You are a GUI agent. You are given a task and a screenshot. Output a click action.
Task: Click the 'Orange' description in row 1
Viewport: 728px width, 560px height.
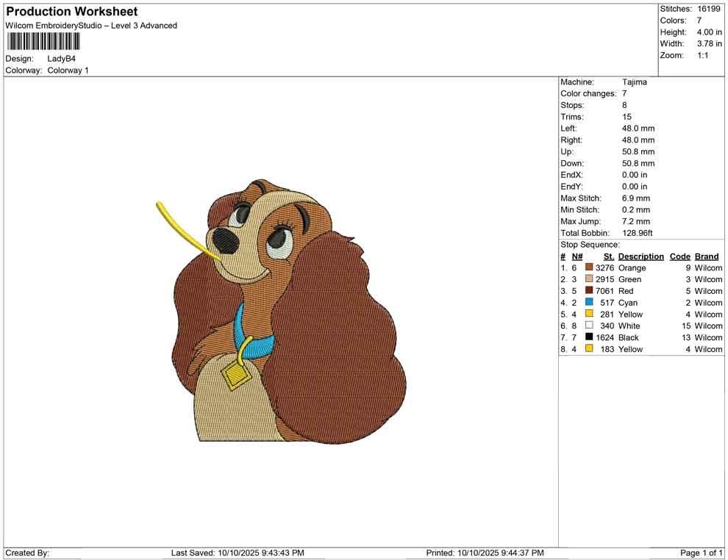click(632, 268)
